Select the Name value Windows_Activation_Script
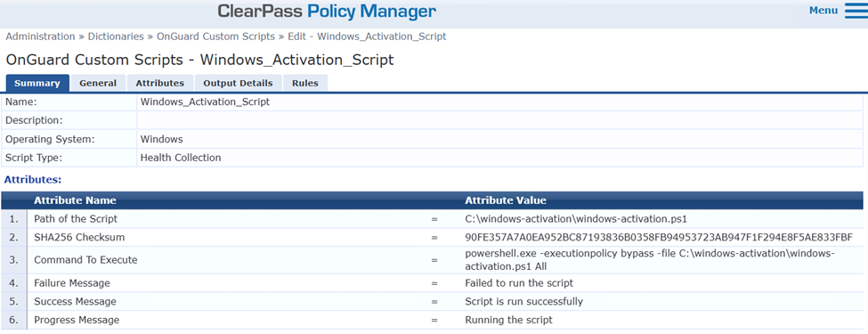Viewport: 868px width, 334px height. click(x=206, y=102)
